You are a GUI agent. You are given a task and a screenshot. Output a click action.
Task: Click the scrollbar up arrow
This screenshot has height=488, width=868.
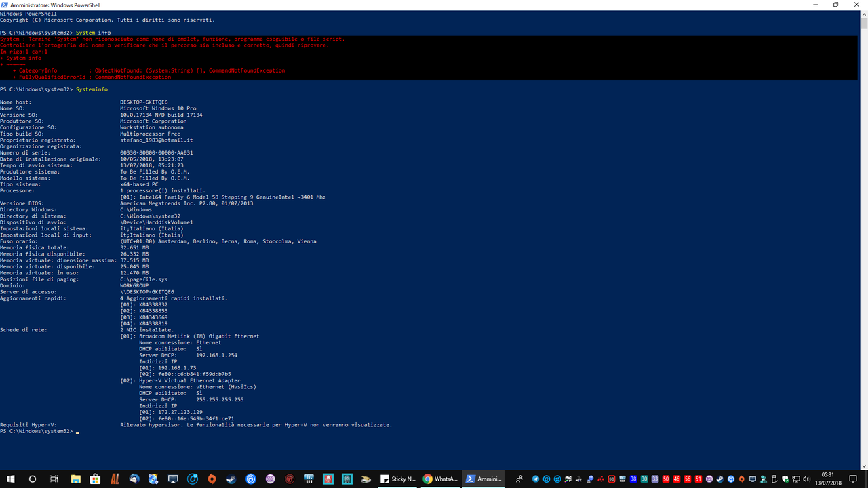pyautogui.click(x=864, y=14)
